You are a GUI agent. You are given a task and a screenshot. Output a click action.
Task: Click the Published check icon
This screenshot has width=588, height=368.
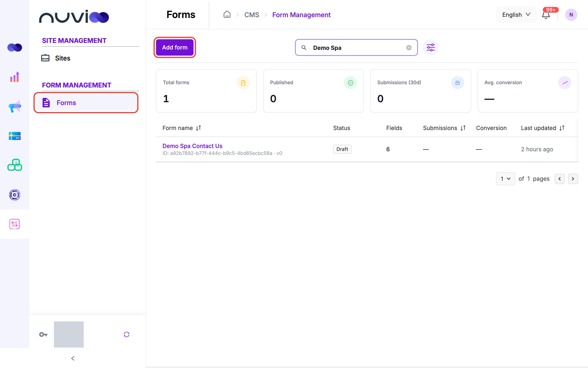(350, 83)
